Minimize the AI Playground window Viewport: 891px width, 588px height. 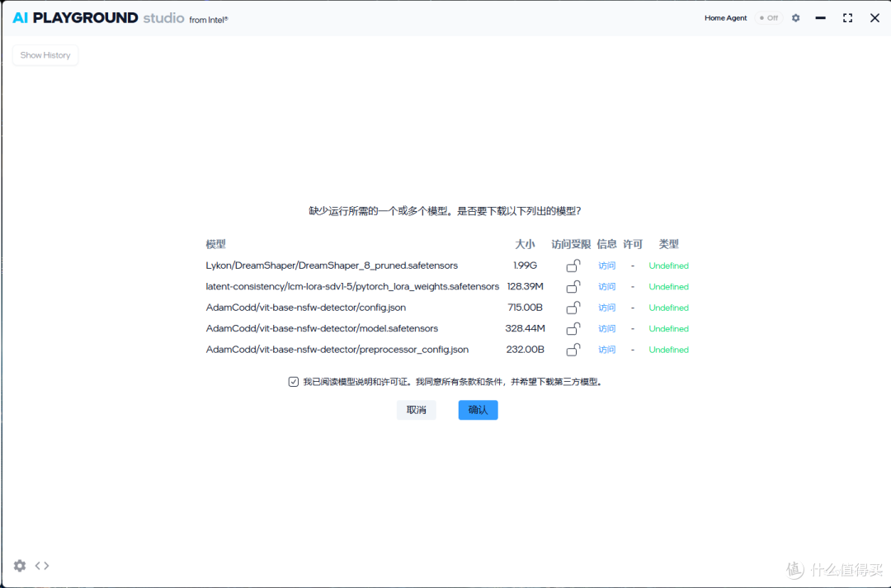(x=820, y=18)
